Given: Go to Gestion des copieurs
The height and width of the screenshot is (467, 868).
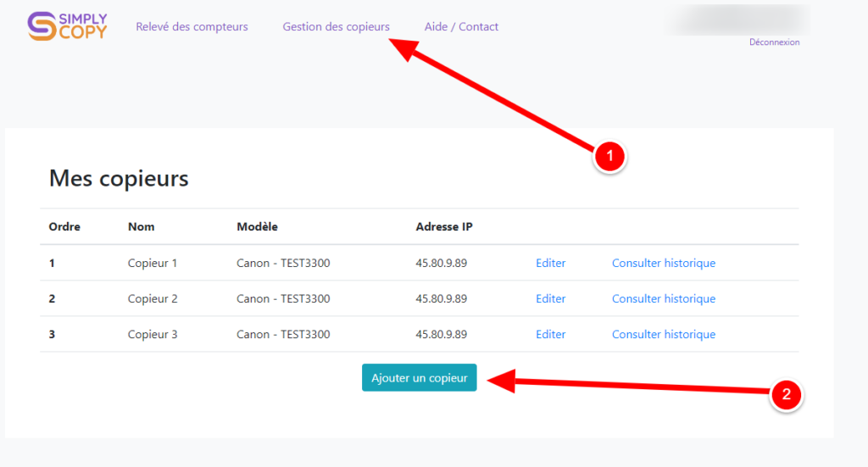Looking at the screenshot, I should [336, 27].
